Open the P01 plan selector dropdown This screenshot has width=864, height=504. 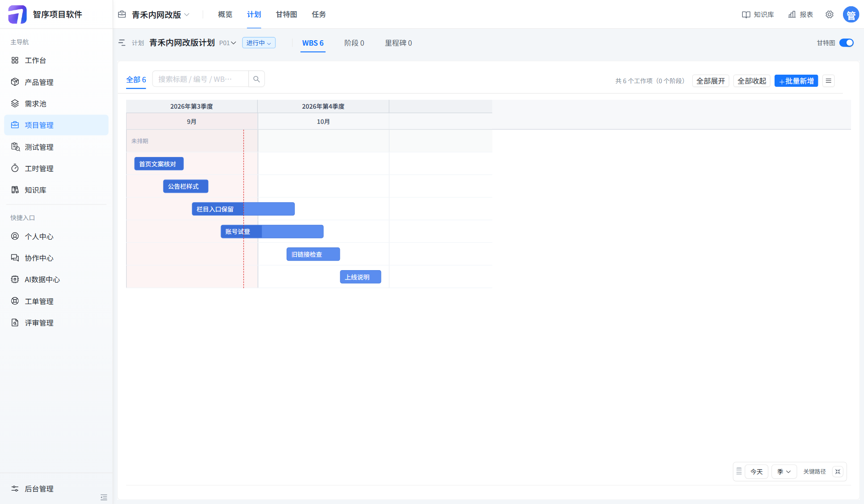coord(228,43)
